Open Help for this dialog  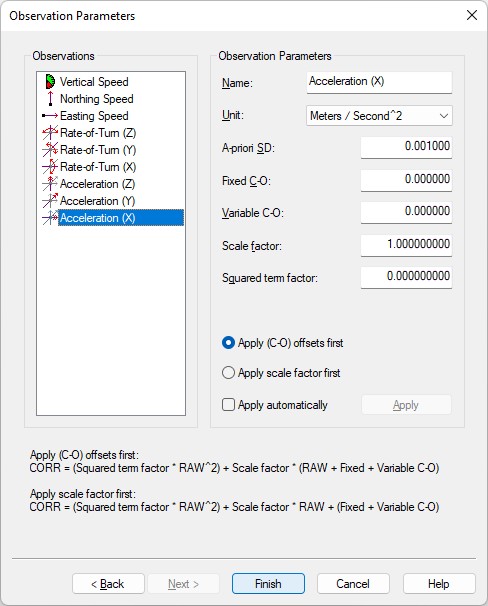439,584
